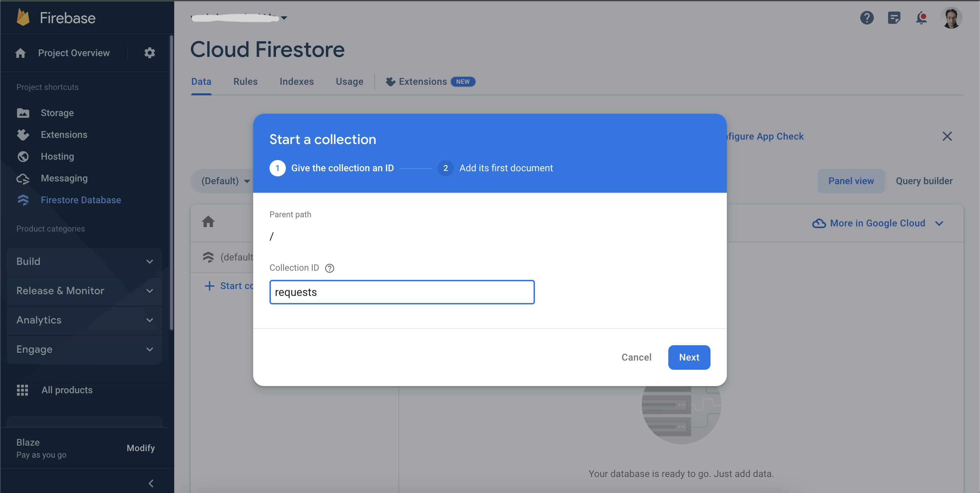Open Project Overview home icon

(x=20, y=53)
